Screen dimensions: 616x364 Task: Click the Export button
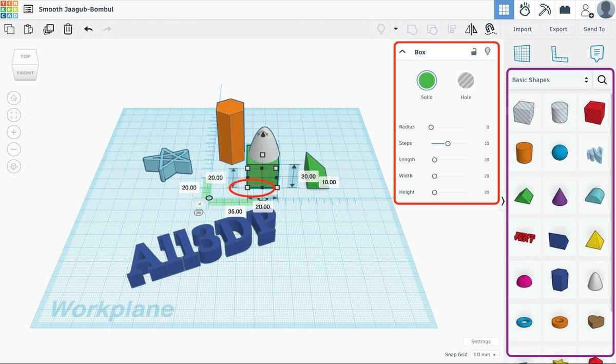[x=559, y=29]
